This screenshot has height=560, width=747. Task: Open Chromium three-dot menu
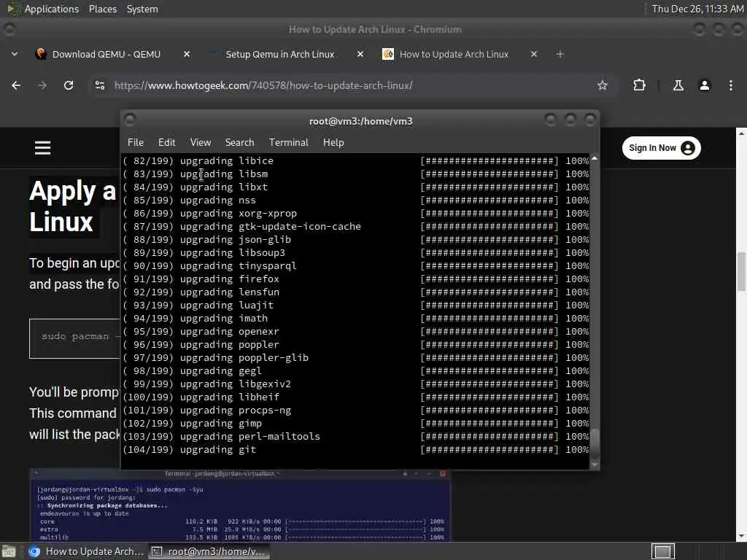tap(731, 85)
